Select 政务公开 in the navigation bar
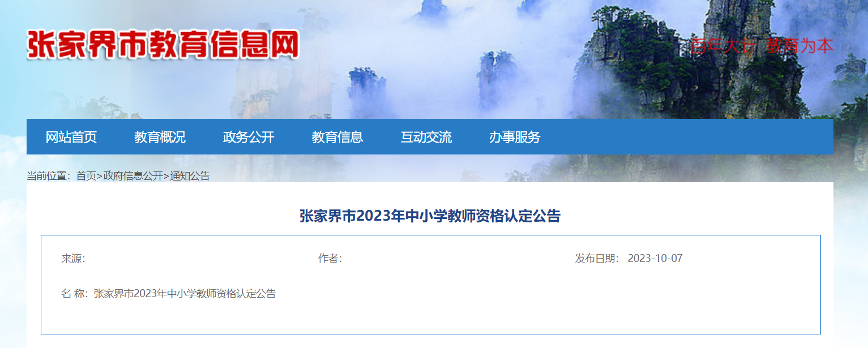Image resolution: width=868 pixels, height=348 pixels. pos(249,137)
